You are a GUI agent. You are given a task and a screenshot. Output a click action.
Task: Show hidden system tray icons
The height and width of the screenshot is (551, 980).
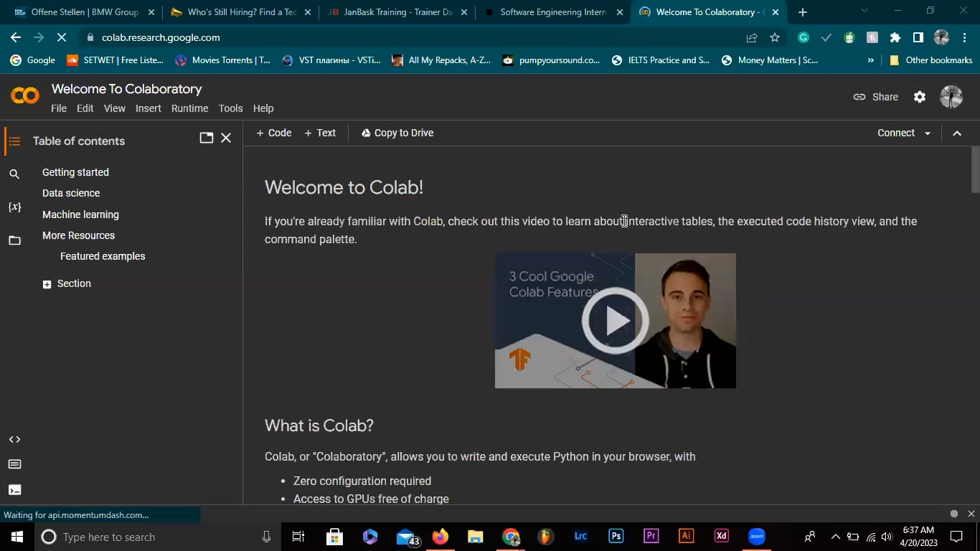(835, 537)
